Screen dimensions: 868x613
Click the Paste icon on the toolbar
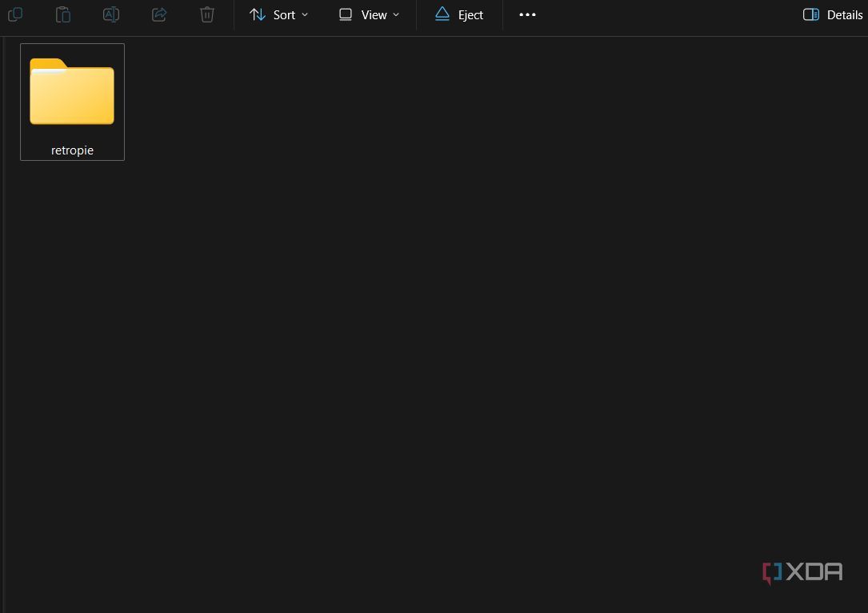tap(63, 14)
